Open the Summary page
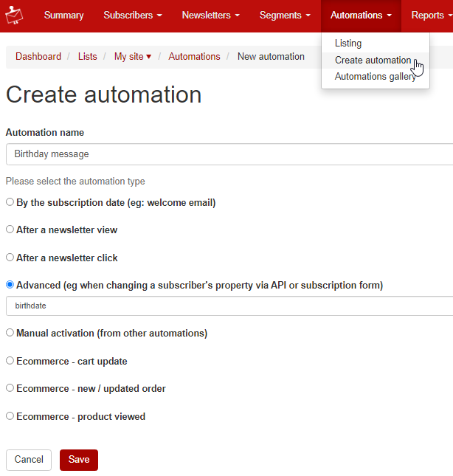The width and height of the screenshot is (453, 476). tap(63, 15)
